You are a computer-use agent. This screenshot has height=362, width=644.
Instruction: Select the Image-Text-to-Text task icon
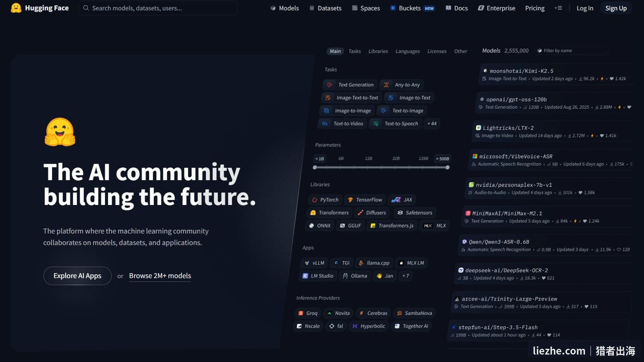click(328, 98)
